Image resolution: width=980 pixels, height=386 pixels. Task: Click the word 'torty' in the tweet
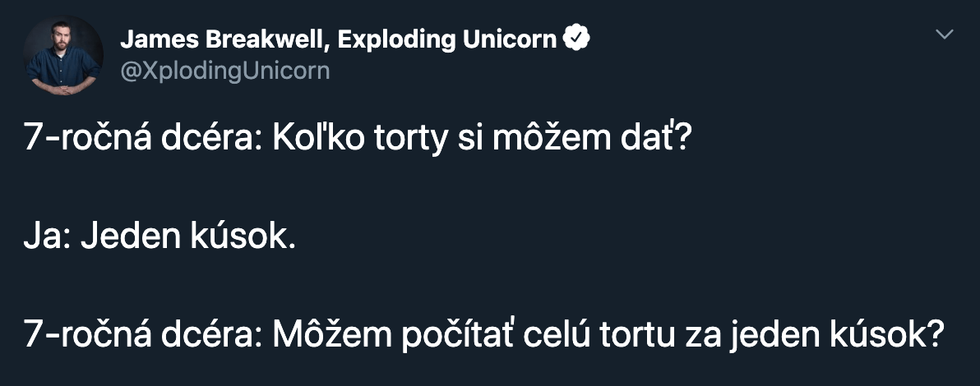(x=410, y=140)
